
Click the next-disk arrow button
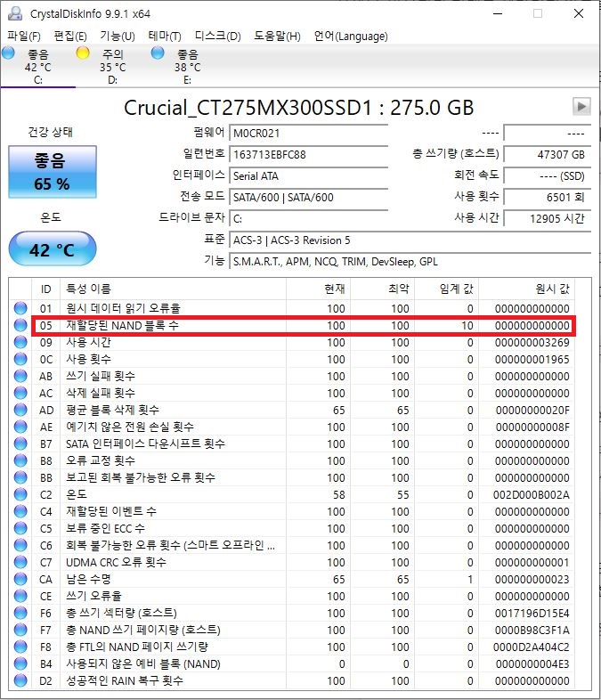click(581, 107)
